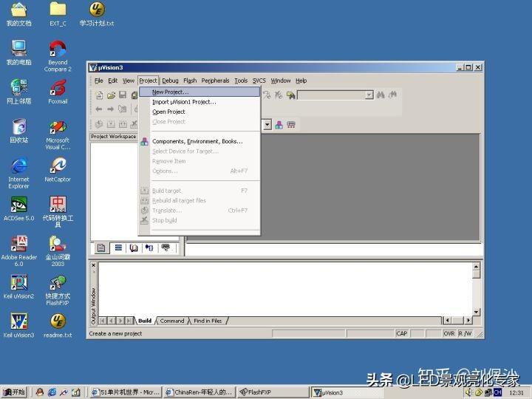Switch to ChinaRen taskbar window
The width and height of the screenshot is (532, 399).
199,392
